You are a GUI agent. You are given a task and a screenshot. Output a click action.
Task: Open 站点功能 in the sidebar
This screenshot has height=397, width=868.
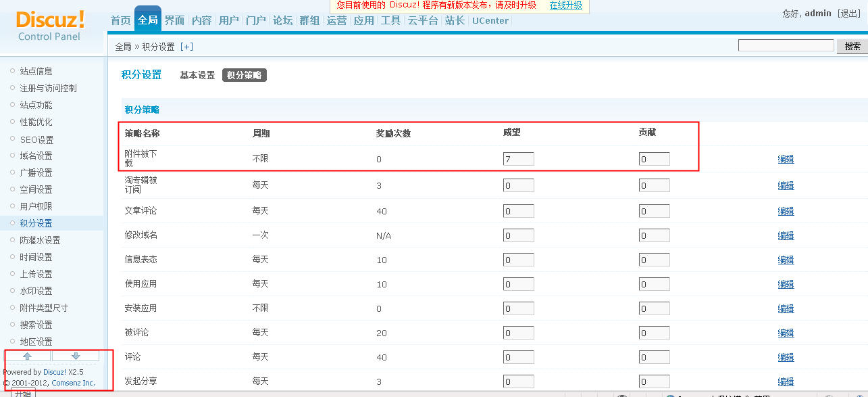36,105
